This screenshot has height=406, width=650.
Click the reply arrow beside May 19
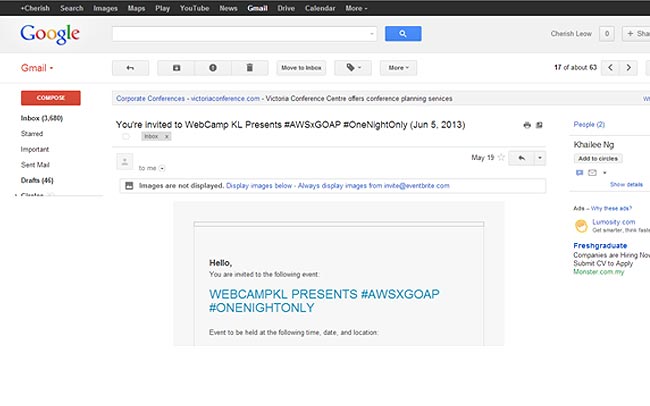tap(520, 158)
